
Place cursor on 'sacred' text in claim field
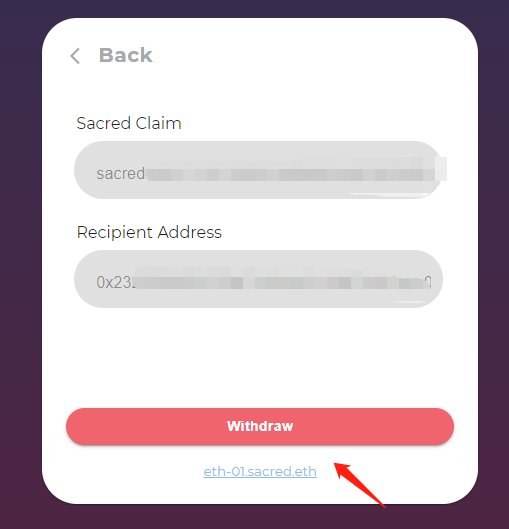120,173
